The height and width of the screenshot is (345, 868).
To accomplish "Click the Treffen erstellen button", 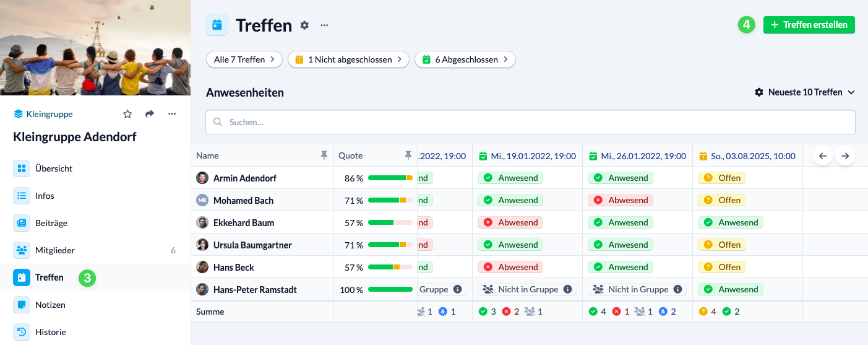I will tap(809, 25).
